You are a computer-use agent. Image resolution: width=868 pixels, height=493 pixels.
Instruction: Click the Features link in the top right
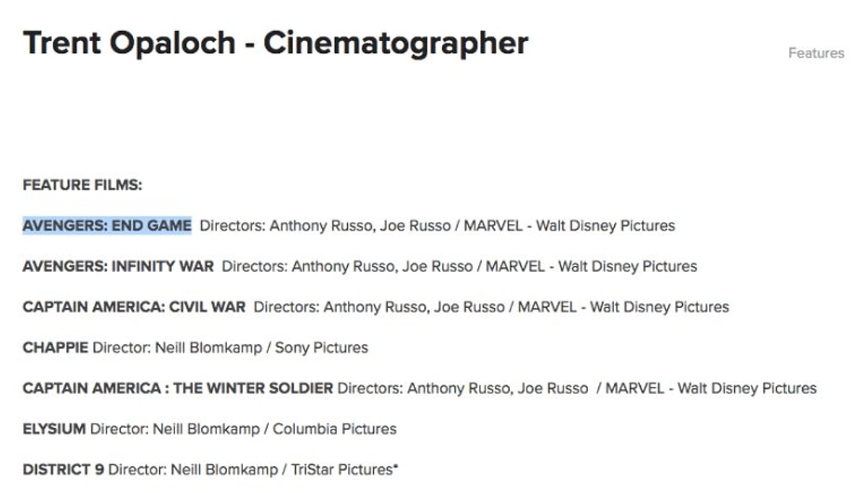(x=816, y=53)
